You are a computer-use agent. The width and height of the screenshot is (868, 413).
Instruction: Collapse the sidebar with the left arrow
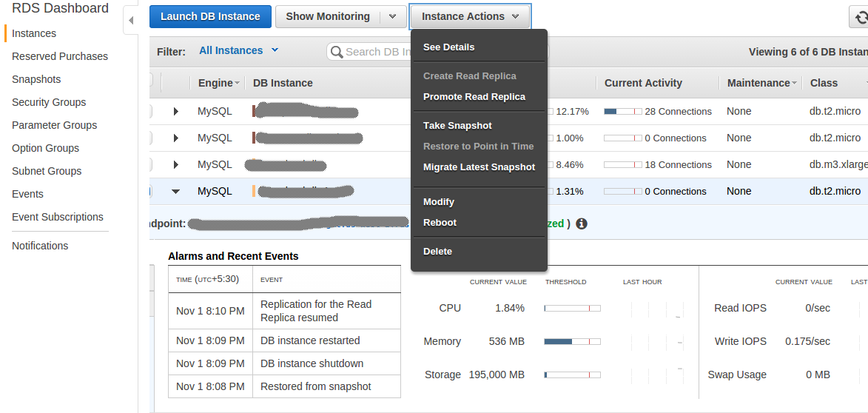(131, 21)
